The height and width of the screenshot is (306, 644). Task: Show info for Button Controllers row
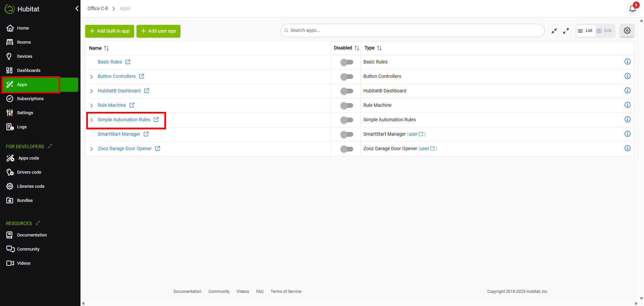628,76
